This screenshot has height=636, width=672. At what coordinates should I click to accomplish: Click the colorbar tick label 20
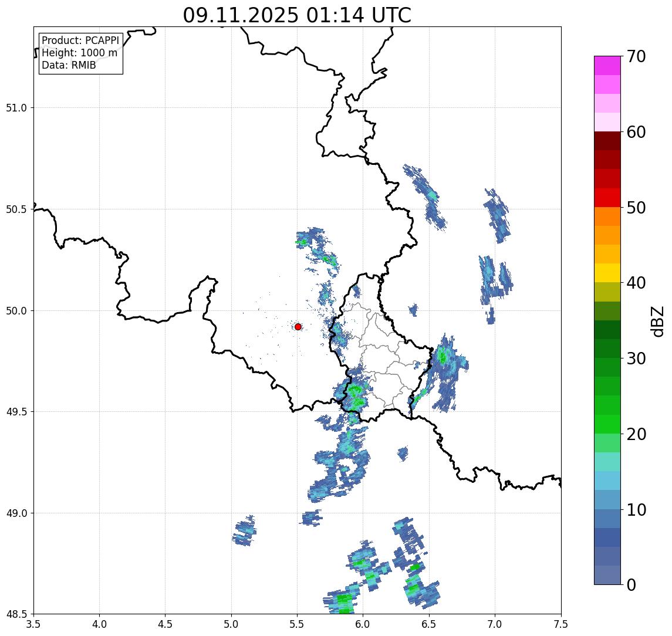pos(636,434)
